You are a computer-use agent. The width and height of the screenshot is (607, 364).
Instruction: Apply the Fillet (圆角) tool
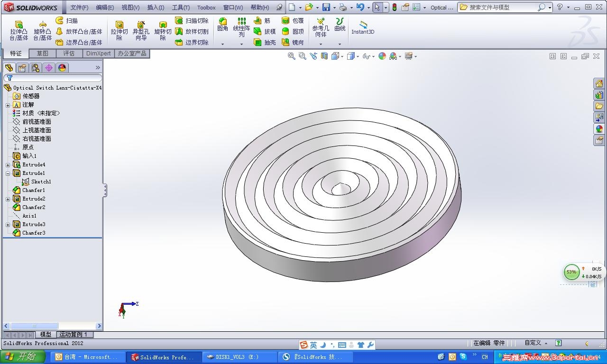[222, 25]
